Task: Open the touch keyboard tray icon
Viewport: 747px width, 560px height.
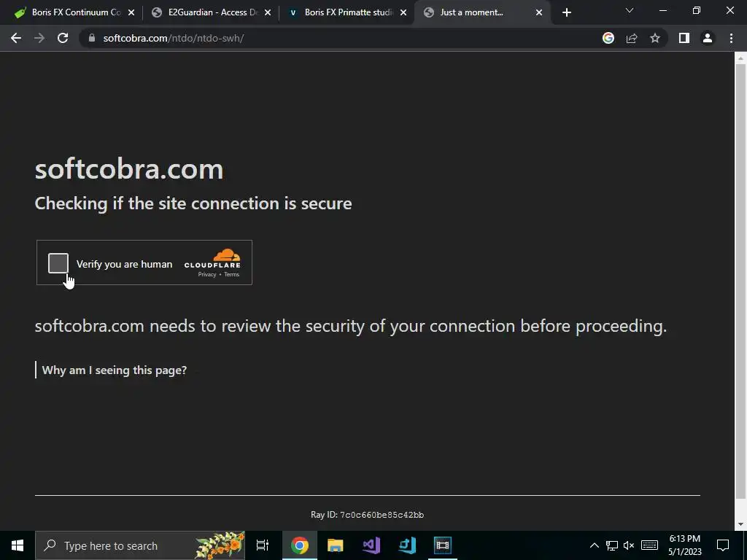Action: 649,545
